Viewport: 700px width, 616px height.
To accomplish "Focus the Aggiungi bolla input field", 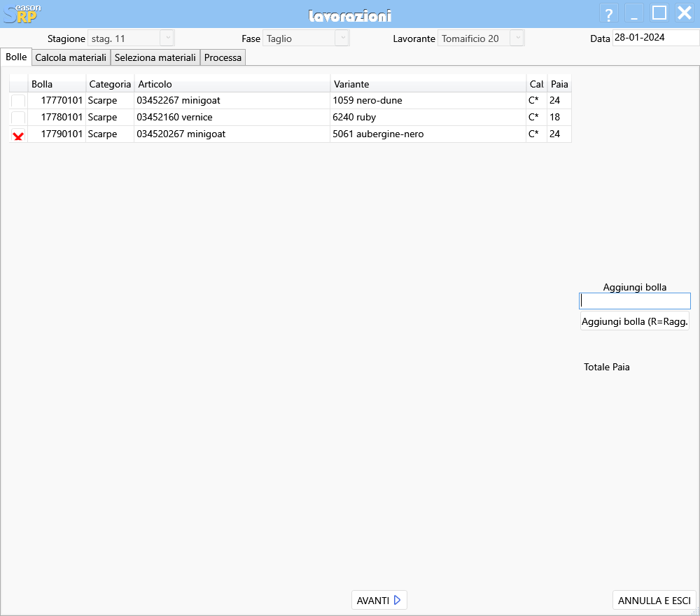I will [x=634, y=301].
